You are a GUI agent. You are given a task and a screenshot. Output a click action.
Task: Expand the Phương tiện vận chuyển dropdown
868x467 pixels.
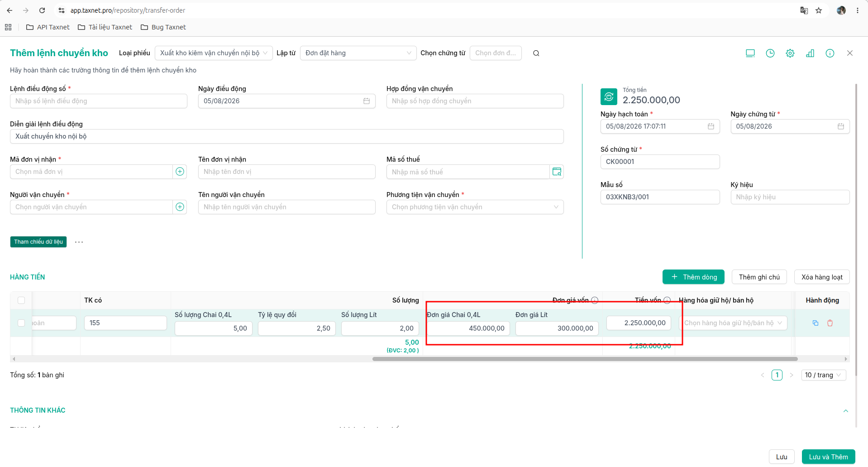475,207
